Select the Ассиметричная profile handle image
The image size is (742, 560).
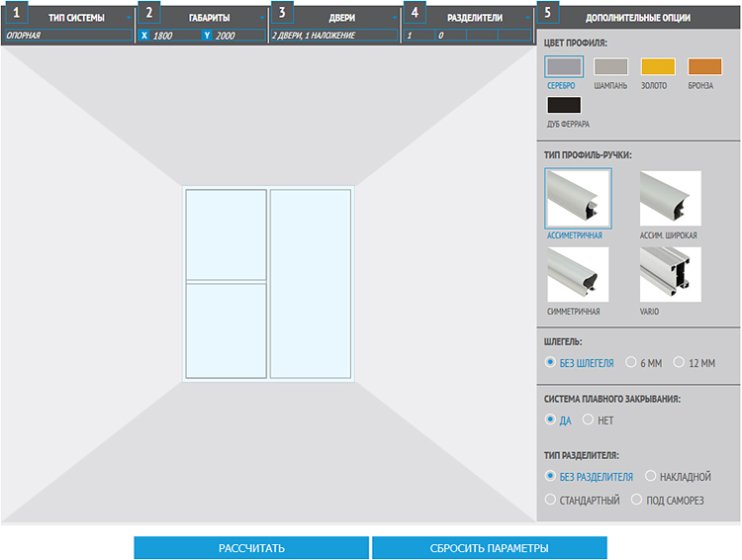[x=578, y=198]
